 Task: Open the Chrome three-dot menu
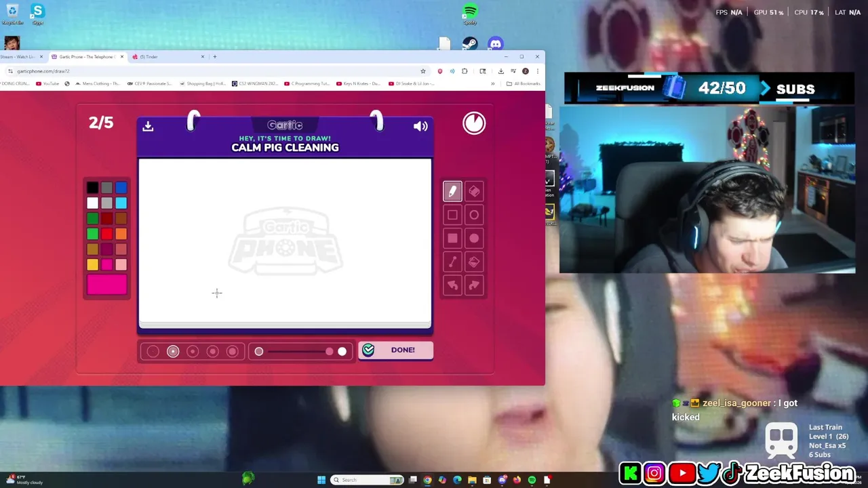[x=538, y=71]
